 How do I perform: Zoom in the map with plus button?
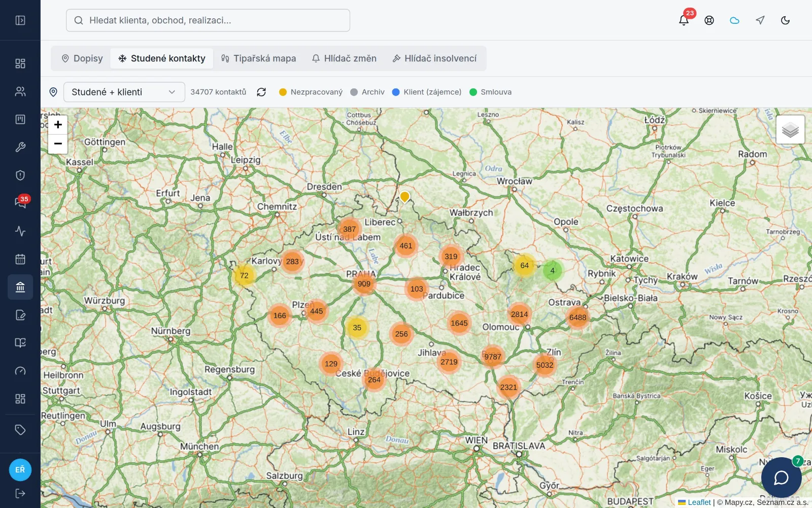click(58, 124)
